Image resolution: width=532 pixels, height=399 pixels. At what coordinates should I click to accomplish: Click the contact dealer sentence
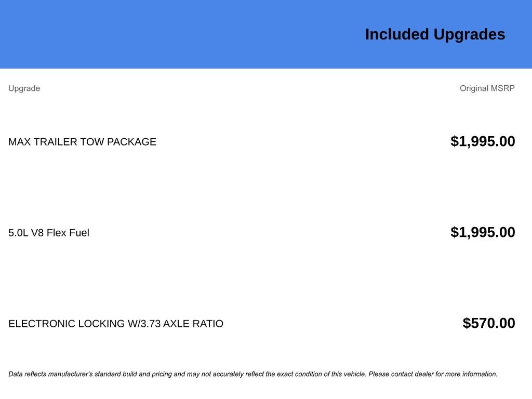433,374
